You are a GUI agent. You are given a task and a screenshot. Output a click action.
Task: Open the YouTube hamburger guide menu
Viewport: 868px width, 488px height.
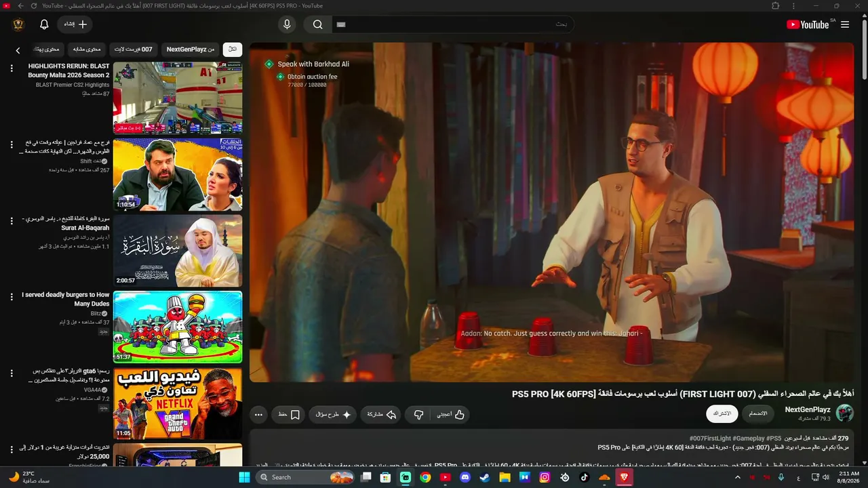click(845, 24)
